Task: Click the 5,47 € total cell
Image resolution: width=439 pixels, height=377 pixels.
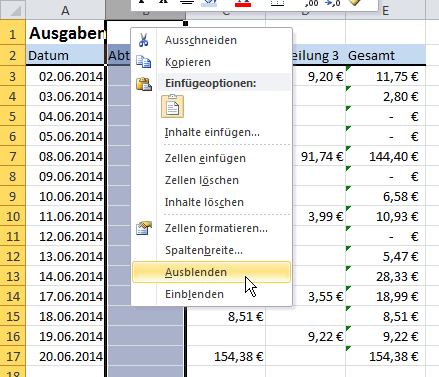Action: (386, 256)
